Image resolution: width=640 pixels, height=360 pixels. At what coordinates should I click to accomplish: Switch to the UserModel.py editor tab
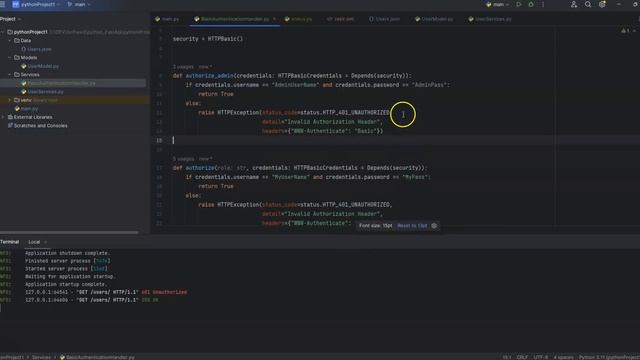434,19
